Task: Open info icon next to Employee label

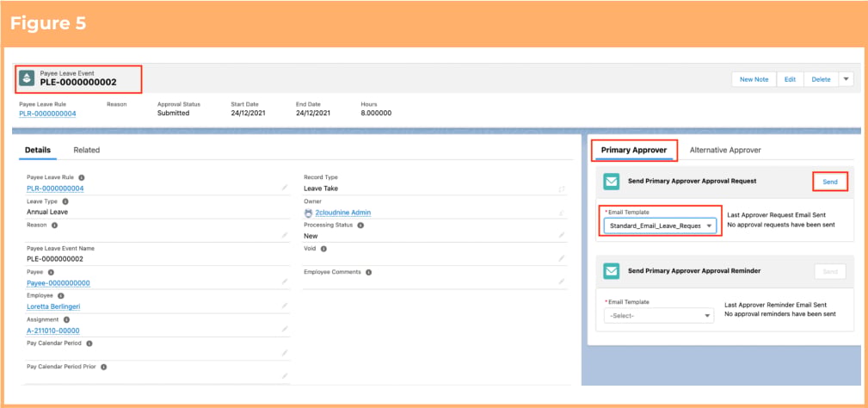Action: coord(61,296)
